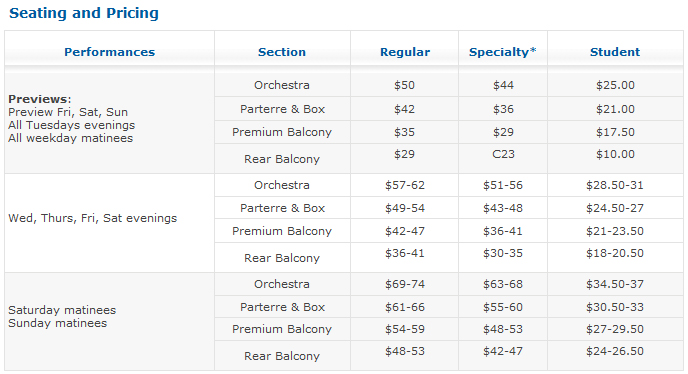Select the Saturday matinees Sunday matinees cell

click(109, 321)
